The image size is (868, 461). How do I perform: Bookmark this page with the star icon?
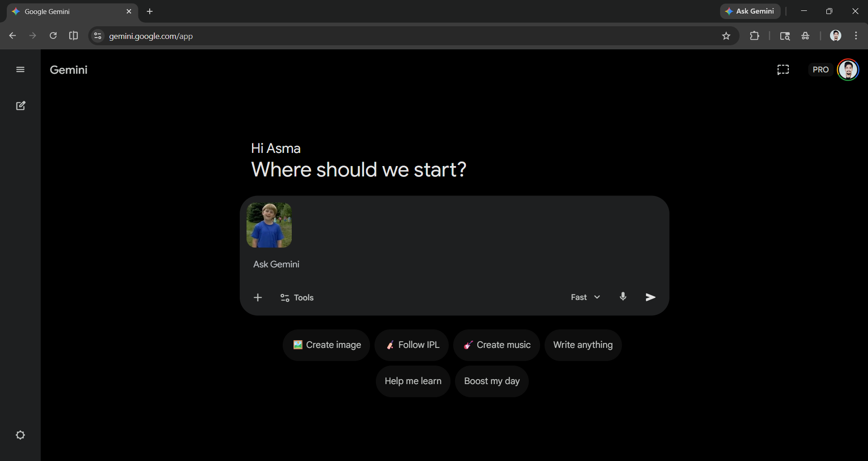pos(726,36)
